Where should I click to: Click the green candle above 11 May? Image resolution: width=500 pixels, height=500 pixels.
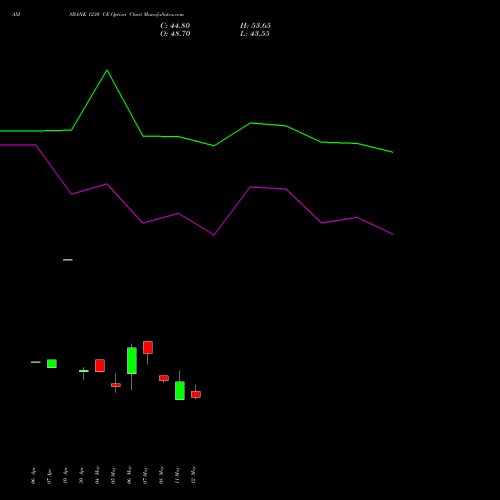(180, 390)
